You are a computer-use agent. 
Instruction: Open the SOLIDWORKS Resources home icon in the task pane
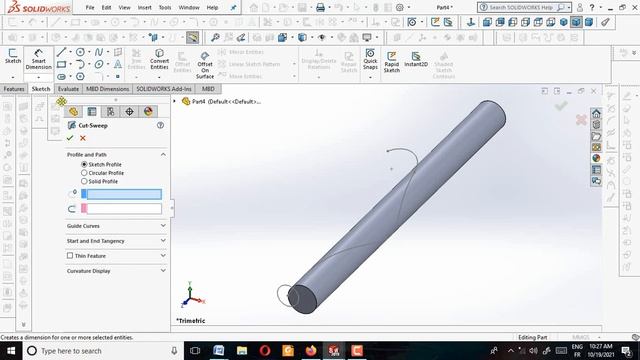596,113
